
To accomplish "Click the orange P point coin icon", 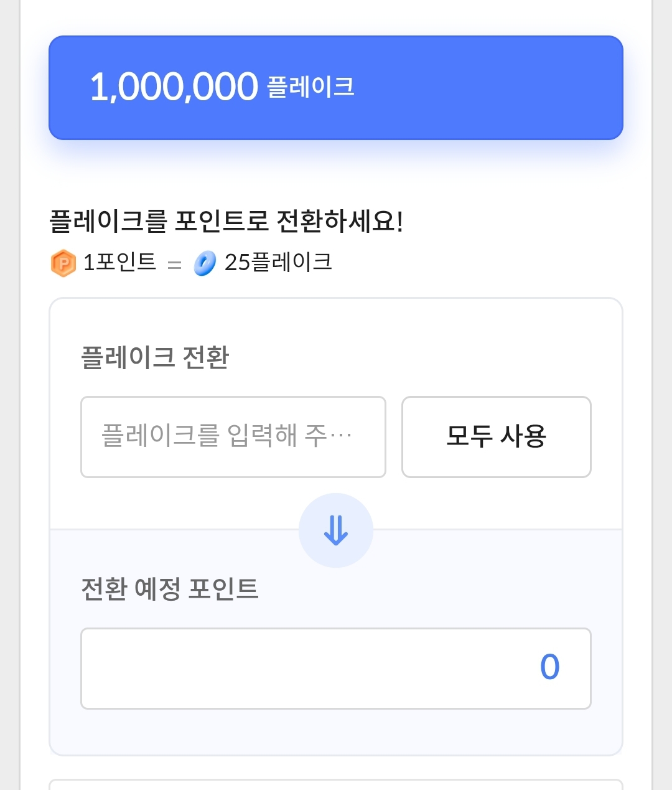I will [x=63, y=263].
